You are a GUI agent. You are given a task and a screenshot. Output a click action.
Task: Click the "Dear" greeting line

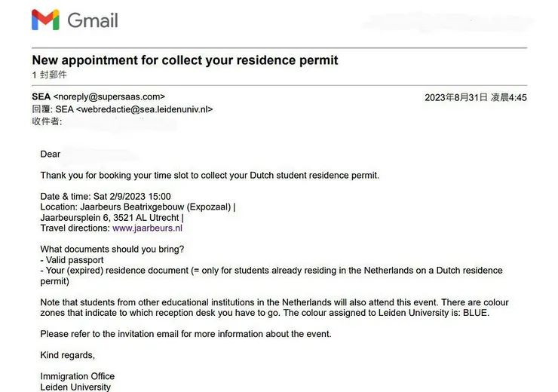pos(51,155)
